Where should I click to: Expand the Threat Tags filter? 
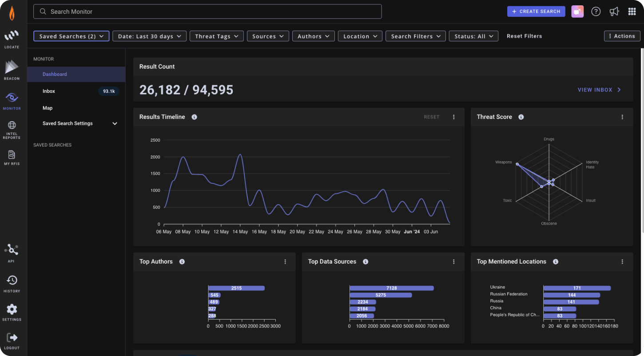(216, 36)
